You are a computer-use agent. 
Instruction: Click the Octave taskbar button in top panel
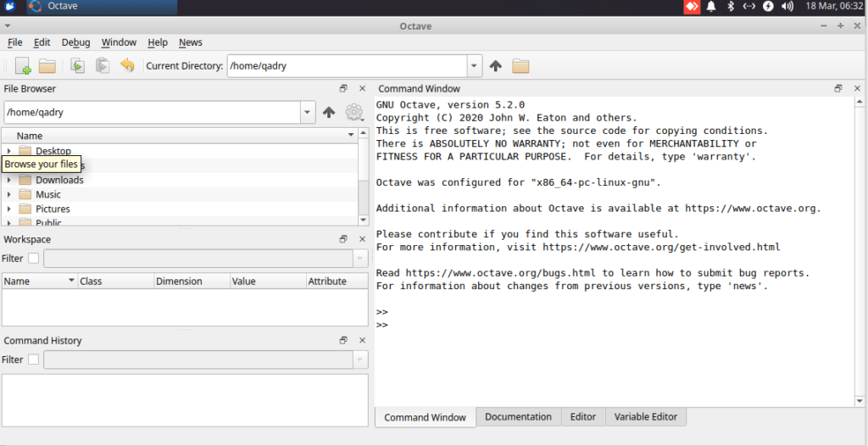pyautogui.click(x=102, y=7)
